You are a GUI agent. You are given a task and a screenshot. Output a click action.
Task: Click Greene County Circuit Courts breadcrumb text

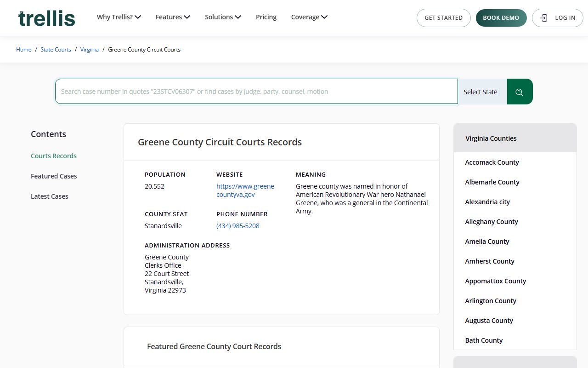pos(144,50)
